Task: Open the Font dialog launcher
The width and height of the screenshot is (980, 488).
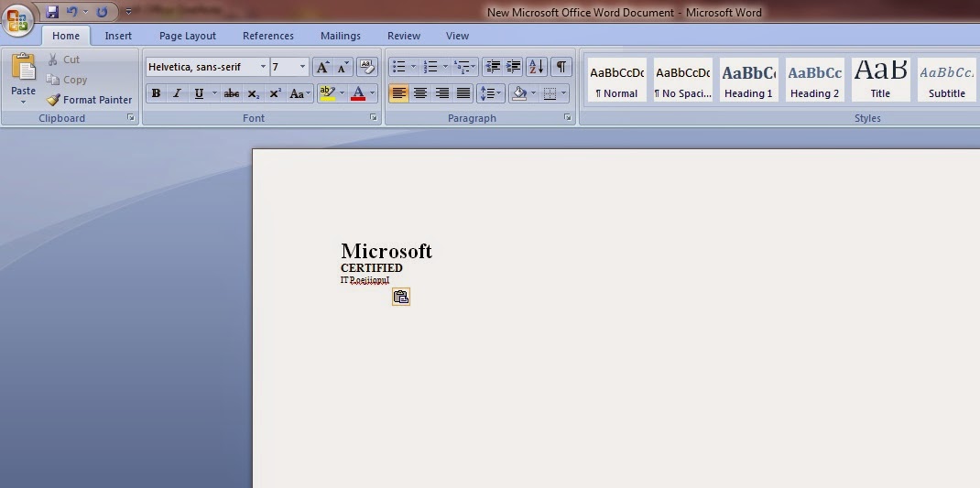Action: [373, 117]
